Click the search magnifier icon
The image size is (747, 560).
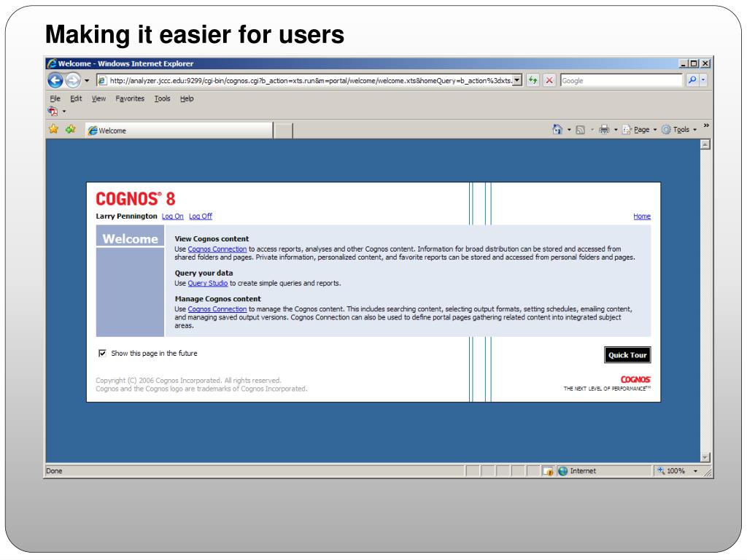692,80
